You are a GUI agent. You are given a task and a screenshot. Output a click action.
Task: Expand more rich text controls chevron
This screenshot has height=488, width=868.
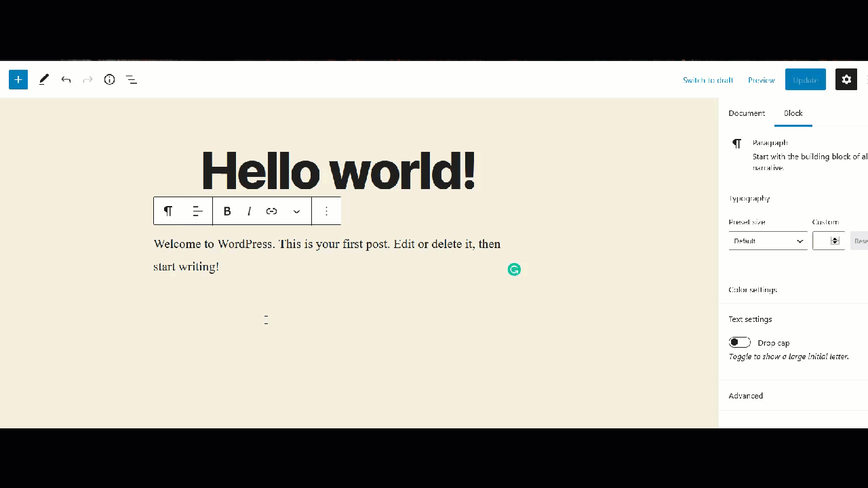(x=296, y=211)
